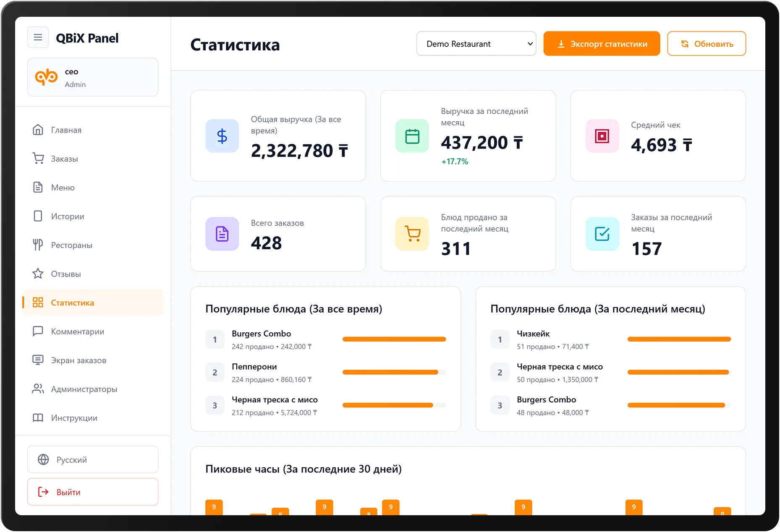
Task: Click the purple document total orders icon
Action: coord(222,234)
